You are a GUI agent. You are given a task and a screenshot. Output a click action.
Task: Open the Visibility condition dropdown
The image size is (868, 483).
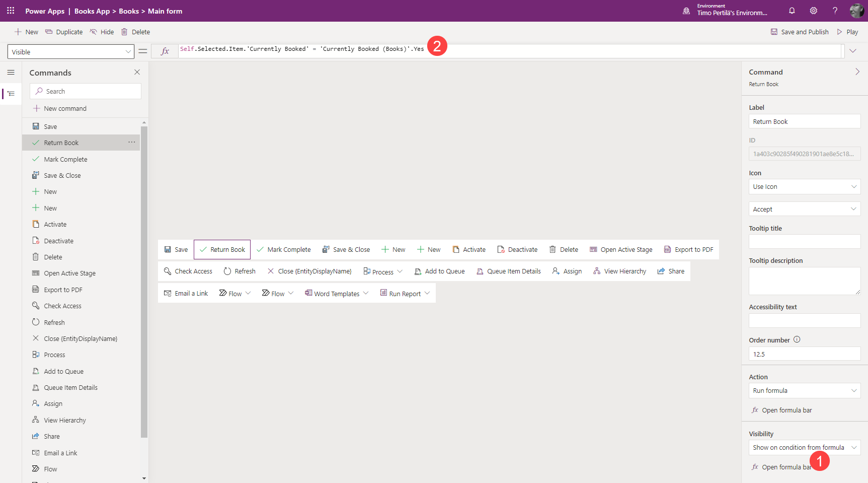pyautogui.click(x=804, y=448)
